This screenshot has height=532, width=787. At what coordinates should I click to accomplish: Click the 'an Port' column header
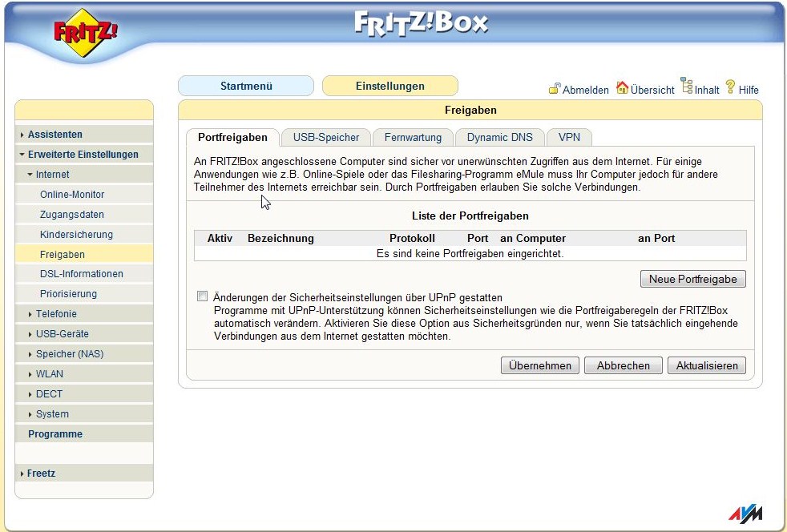coord(656,239)
